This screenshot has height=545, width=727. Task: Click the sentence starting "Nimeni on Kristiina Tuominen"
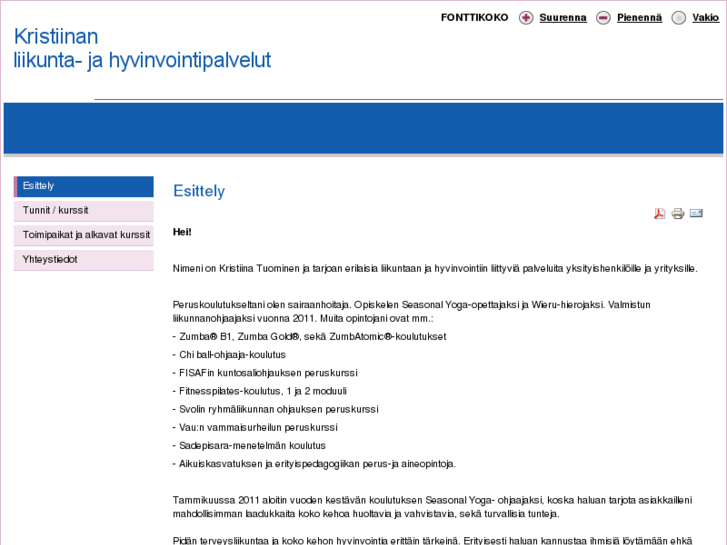click(435, 269)
